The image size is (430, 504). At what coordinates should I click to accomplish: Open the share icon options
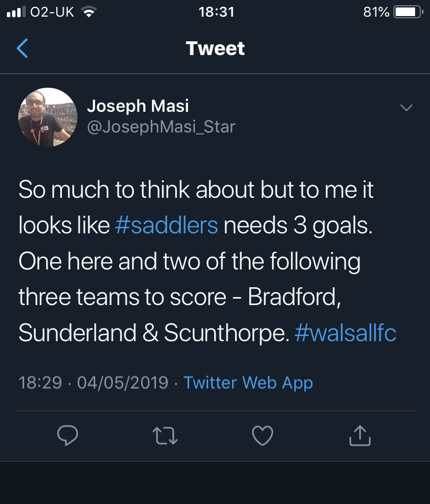(x=360, y=435)
